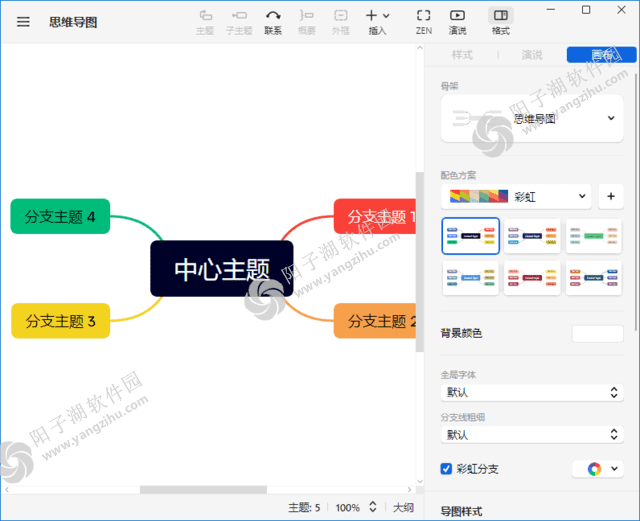640x521 pixels.
Task: Select the 分支主题 3 node
Action: pos(60,321)
